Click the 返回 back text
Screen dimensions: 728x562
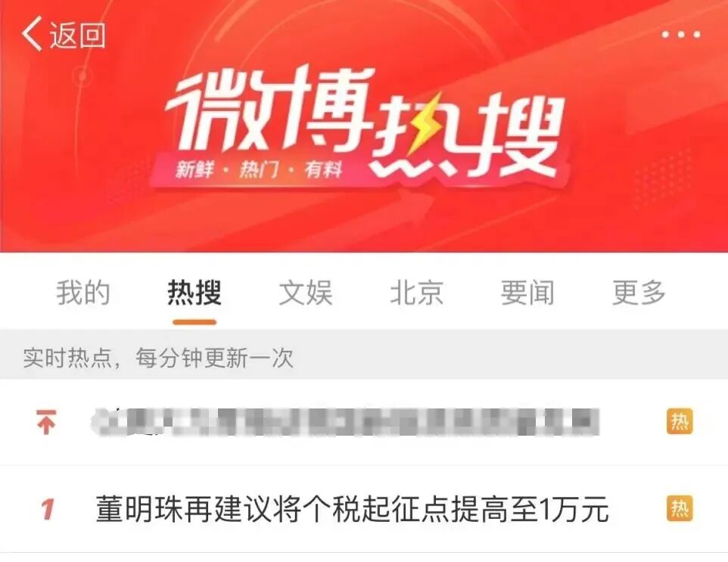coord(77,35)
